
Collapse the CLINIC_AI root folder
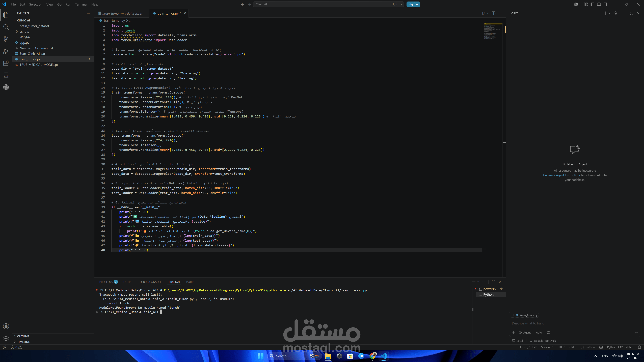23,20
